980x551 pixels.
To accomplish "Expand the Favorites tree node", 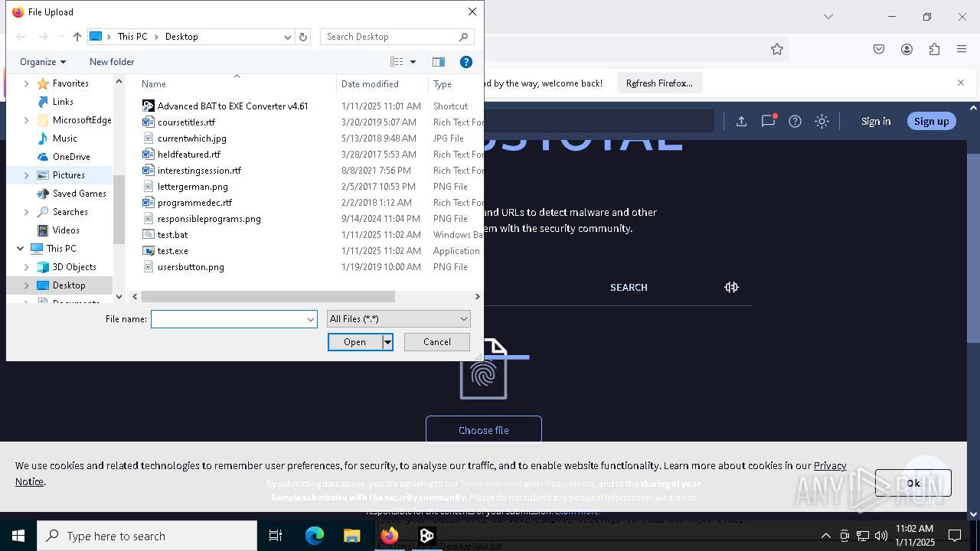I will [27, 83].
